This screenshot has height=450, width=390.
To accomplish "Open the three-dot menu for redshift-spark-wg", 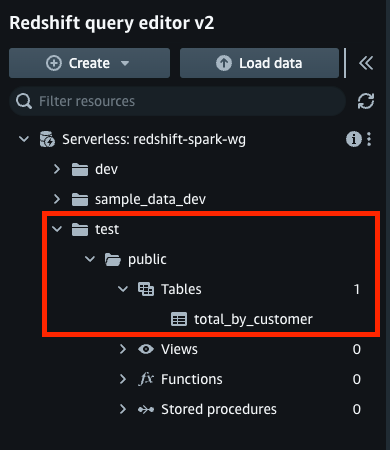I will point(369,139).
